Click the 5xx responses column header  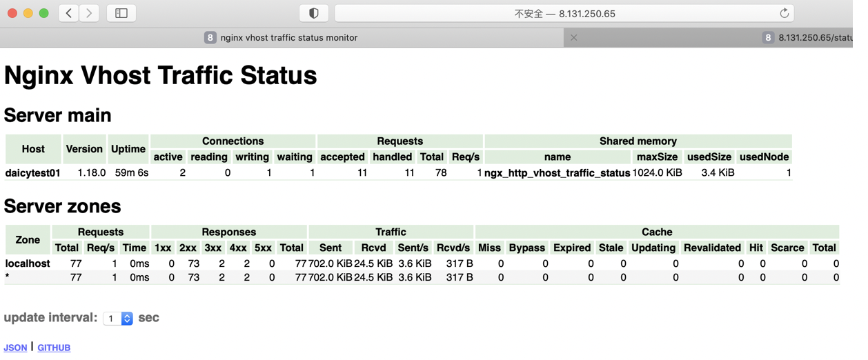click(x=263, y=248)
